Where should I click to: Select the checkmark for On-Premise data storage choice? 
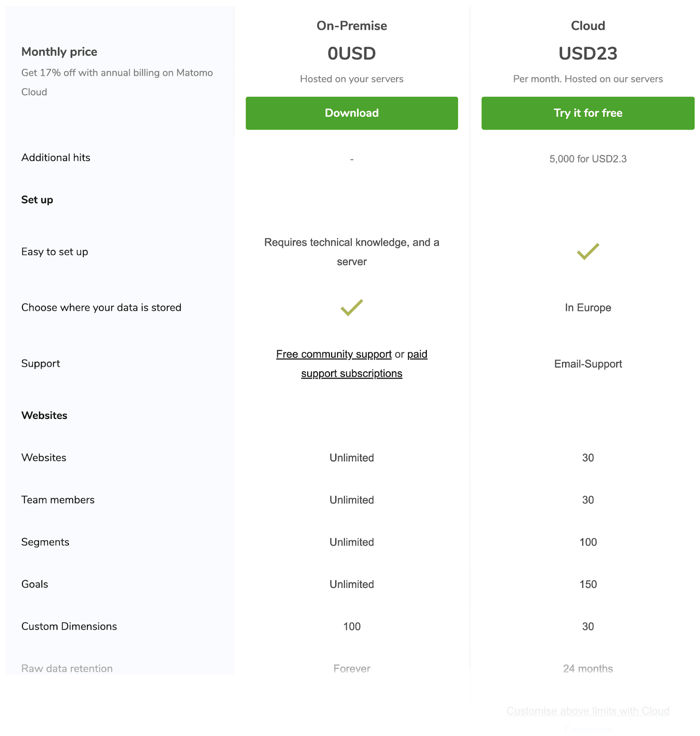tap(351, 308)
